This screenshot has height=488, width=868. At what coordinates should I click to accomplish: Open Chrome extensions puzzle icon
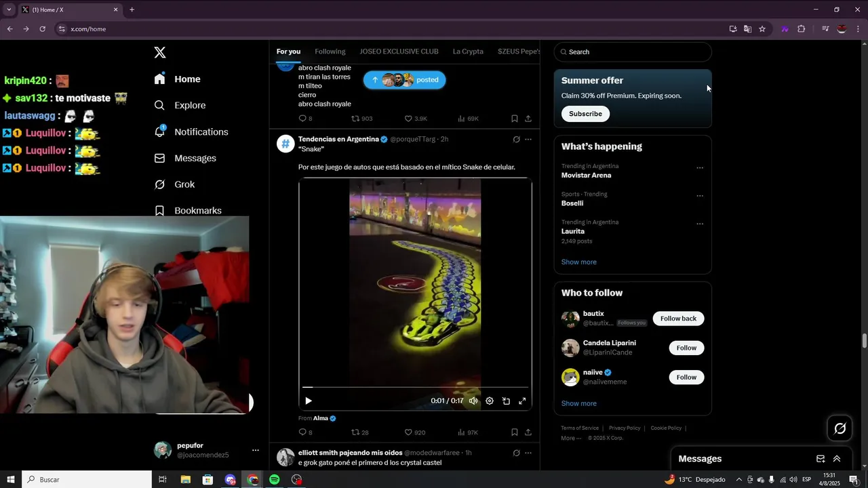(x=801, y=29)
